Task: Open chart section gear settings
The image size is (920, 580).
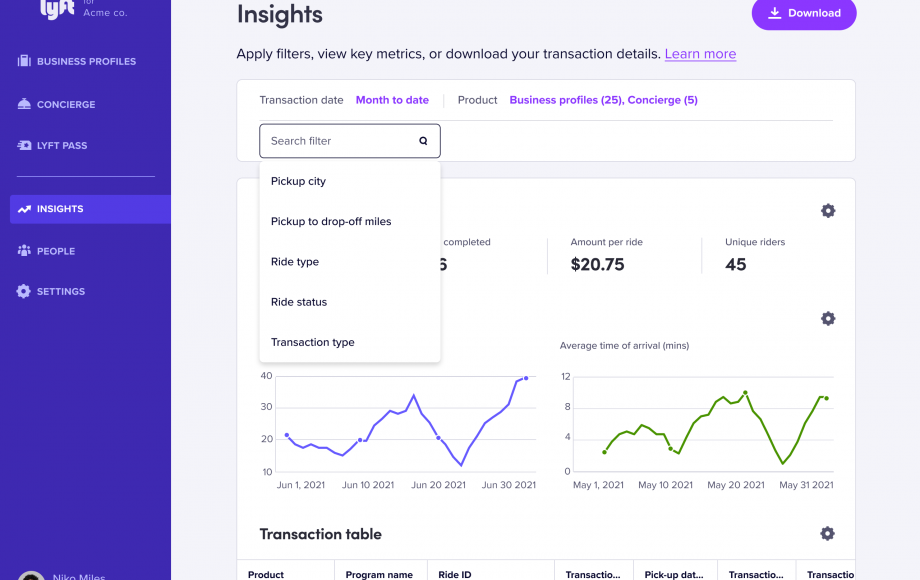Action: (x=827, y=319)
